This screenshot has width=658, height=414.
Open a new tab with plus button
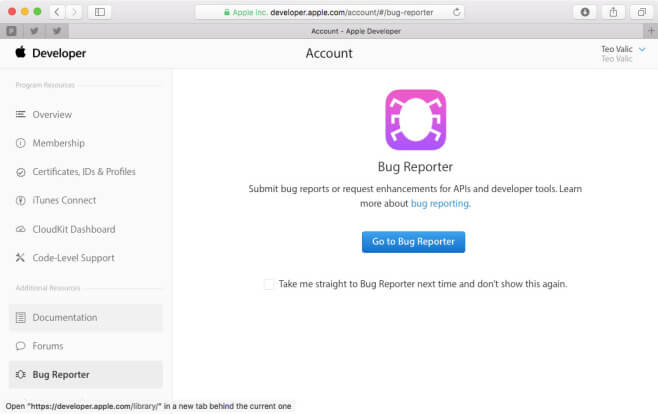651,31
